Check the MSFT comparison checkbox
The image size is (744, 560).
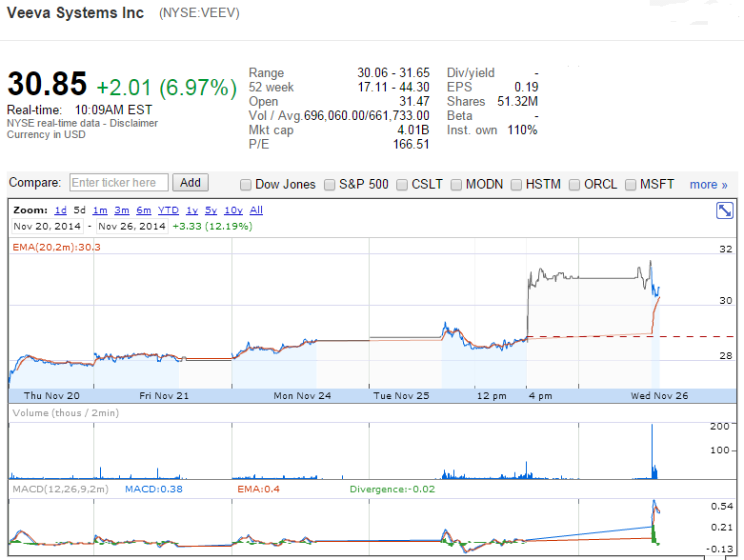click(630, 185)
